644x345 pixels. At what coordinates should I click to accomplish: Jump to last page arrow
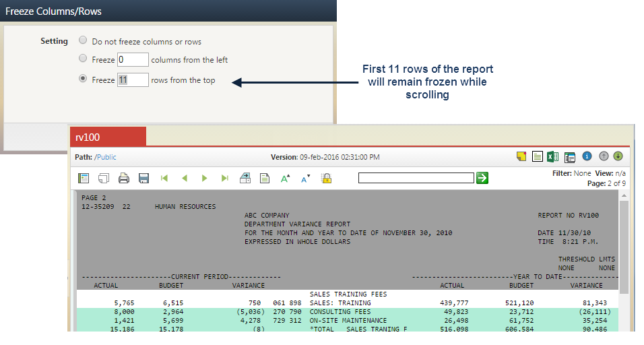(x=225, y=178)
